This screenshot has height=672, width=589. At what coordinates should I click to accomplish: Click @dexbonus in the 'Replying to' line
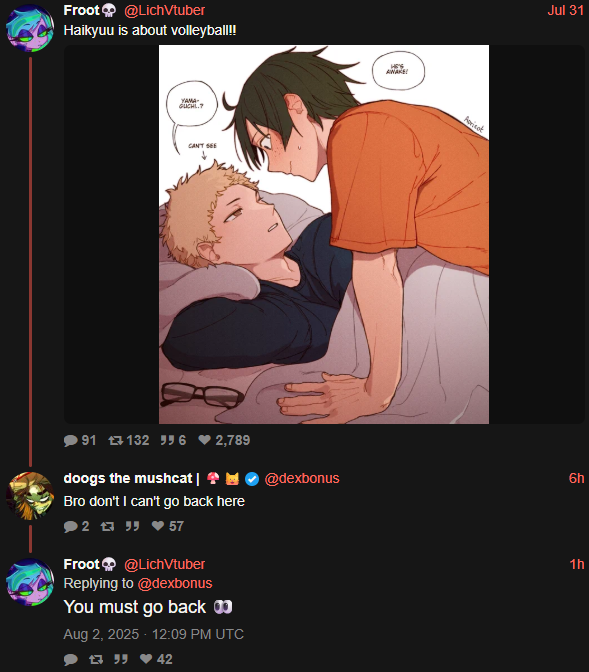click(x=175, y=583)
